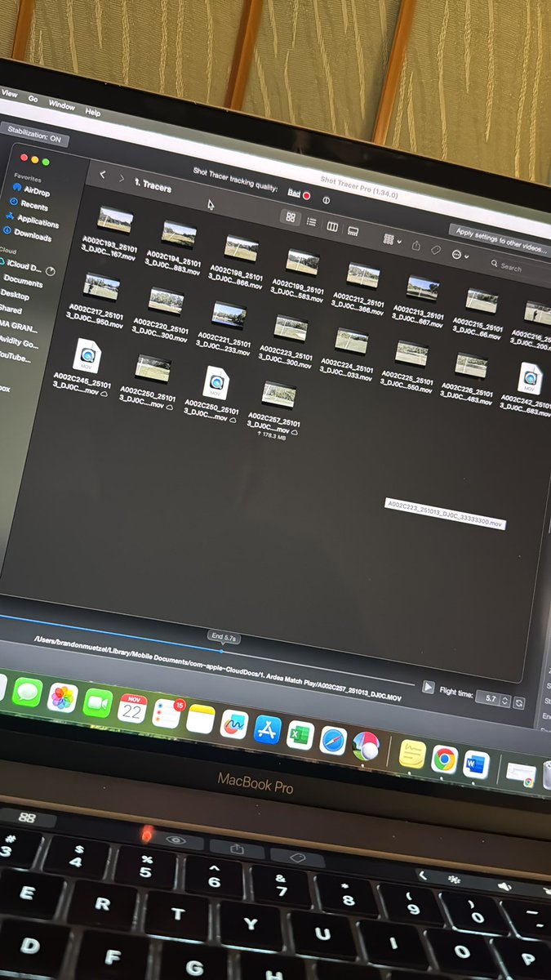
Task: Select Desktop in Finder sidebar
Action: [15, 296]
